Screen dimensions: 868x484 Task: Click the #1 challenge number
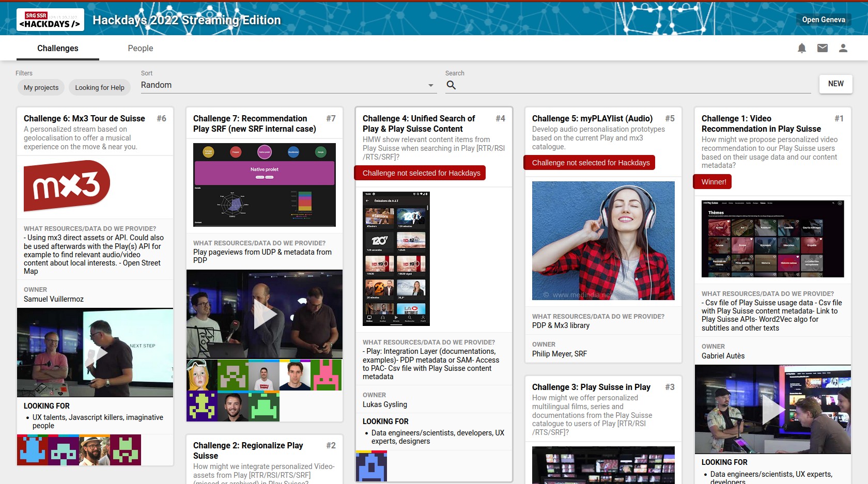coord(839,118)
